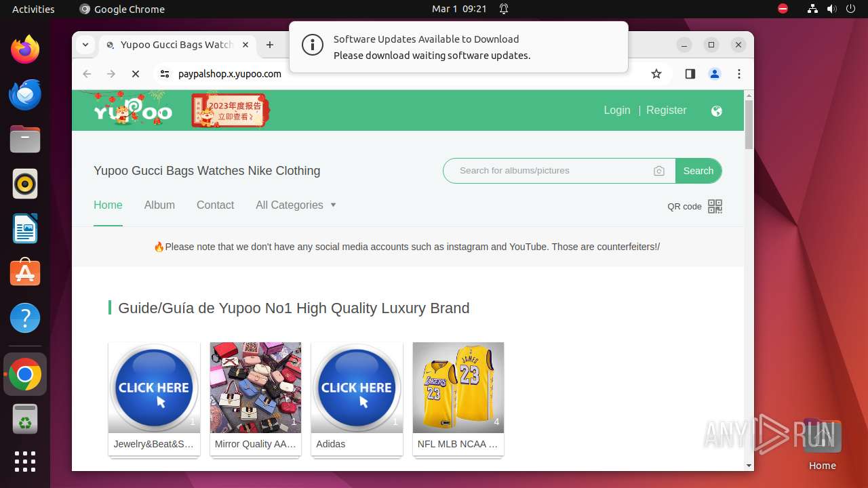Open Firefox from the dock

(x=25, y=49)
